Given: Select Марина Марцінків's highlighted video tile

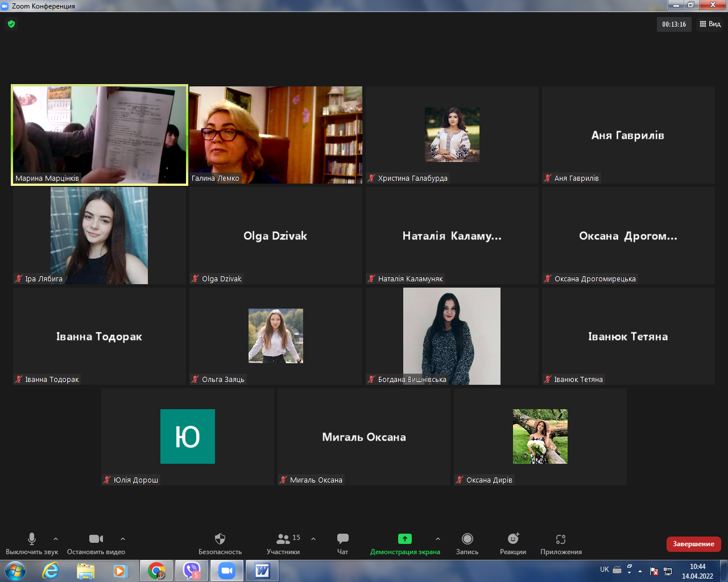Looking at the screenshot, I should [100, 135].
